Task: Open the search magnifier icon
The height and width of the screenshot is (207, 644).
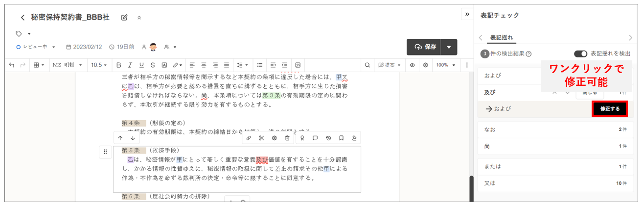Action: pos(367,65)
